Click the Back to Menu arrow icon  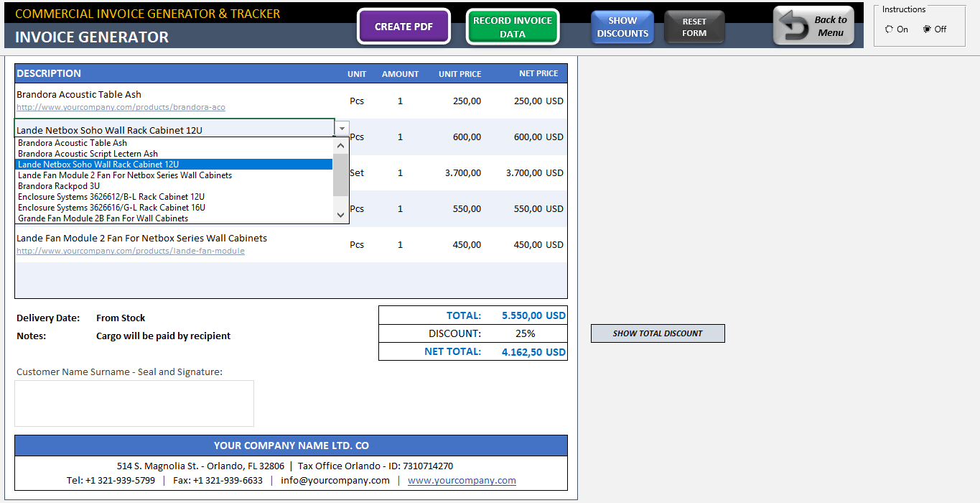793,26
